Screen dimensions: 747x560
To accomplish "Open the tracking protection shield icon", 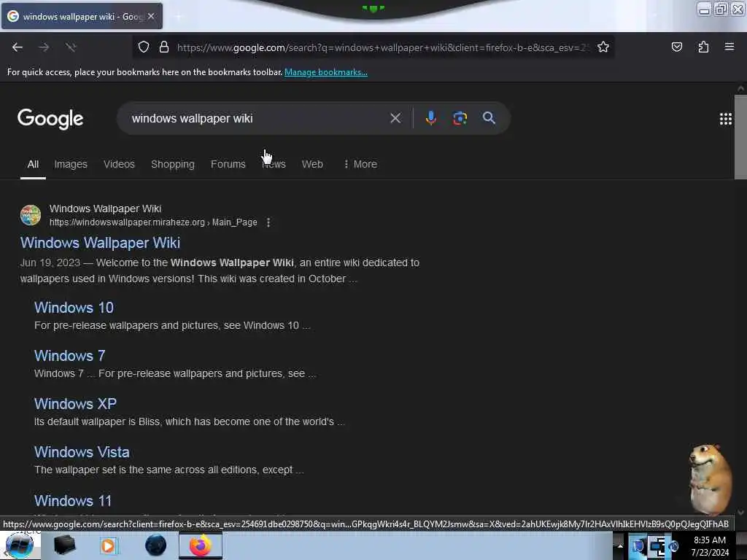I will pos(144,47).
